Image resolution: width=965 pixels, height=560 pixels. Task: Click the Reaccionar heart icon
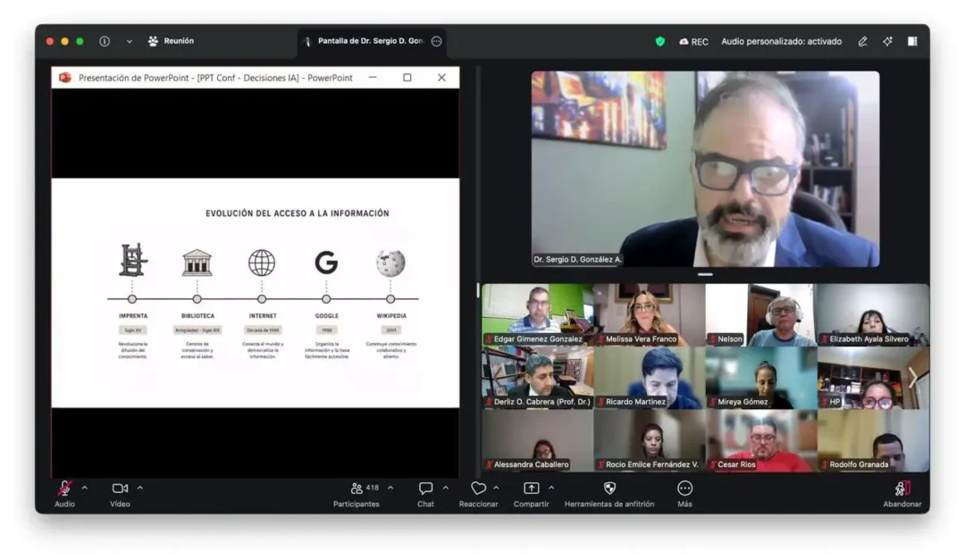478,488
